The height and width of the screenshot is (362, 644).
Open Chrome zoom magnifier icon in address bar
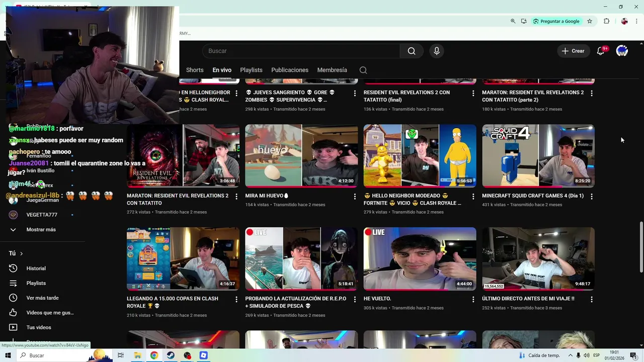(513, 21)
